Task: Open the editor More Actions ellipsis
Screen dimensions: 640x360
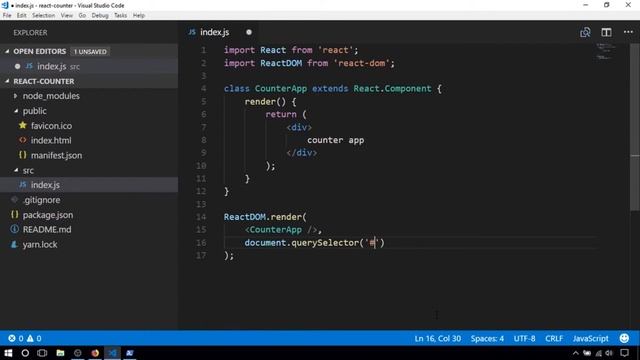Action: click(628, 32)
